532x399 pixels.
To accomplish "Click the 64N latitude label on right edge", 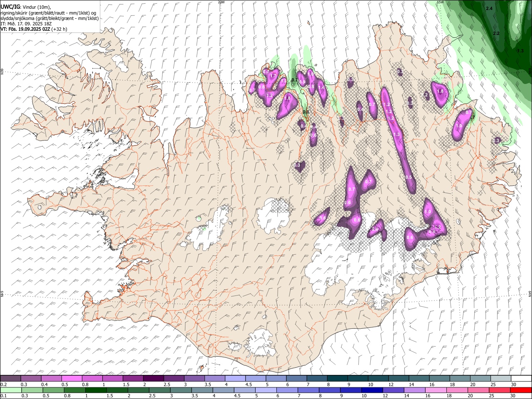I will point(530,293).
